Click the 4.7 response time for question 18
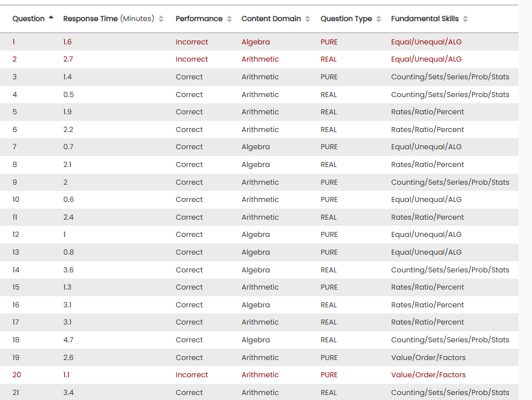The height and width of the screenshot is (400, 532). [68, 340]
